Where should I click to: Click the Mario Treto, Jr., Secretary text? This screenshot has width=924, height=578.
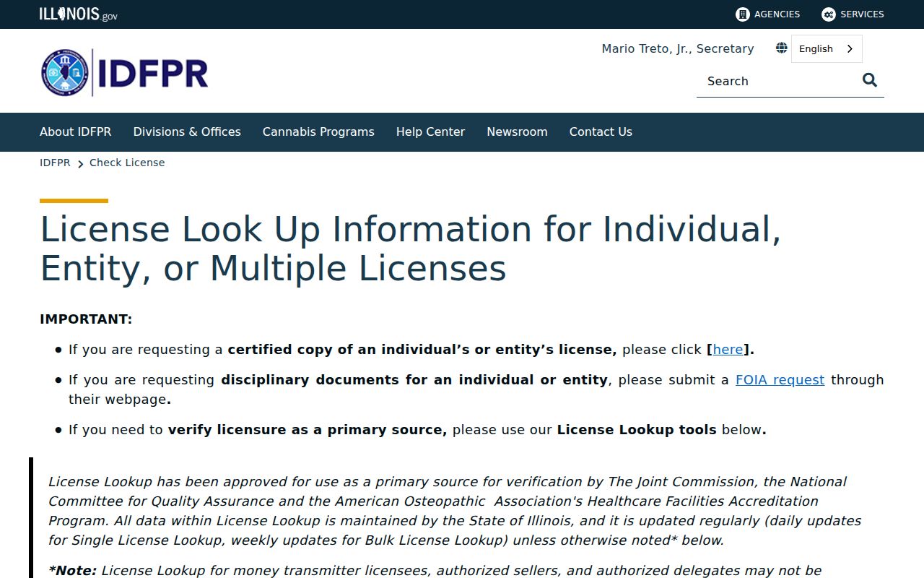(x=678, y=48)
